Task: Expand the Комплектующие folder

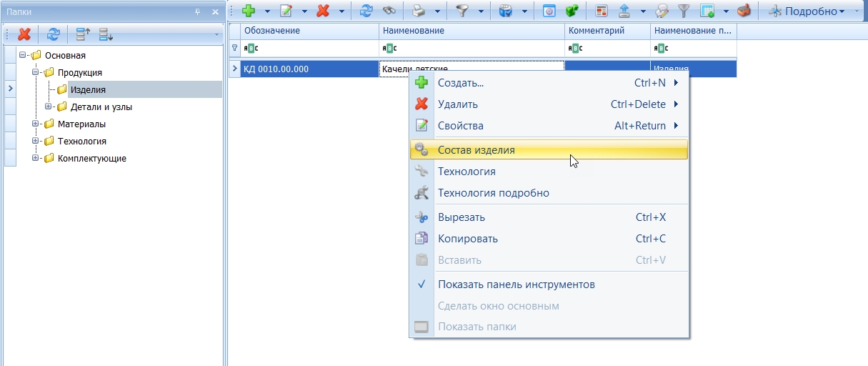Action: pyautogui.click(x=36, y=158)
